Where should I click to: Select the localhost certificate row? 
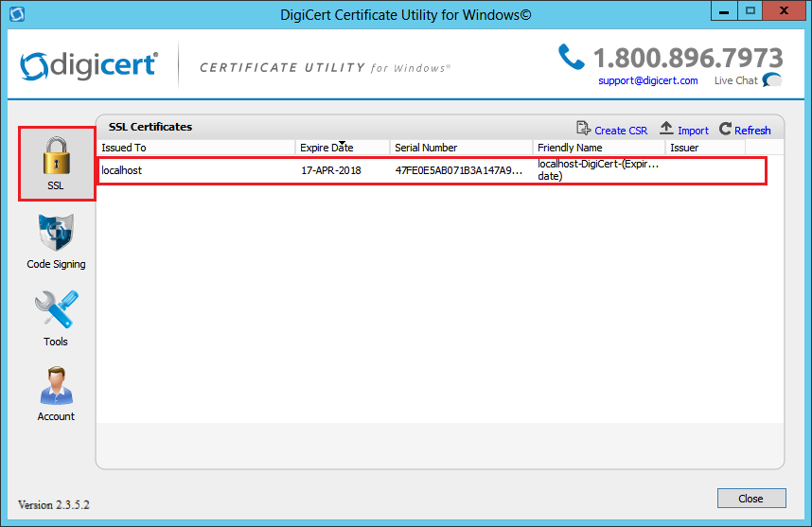432,170
